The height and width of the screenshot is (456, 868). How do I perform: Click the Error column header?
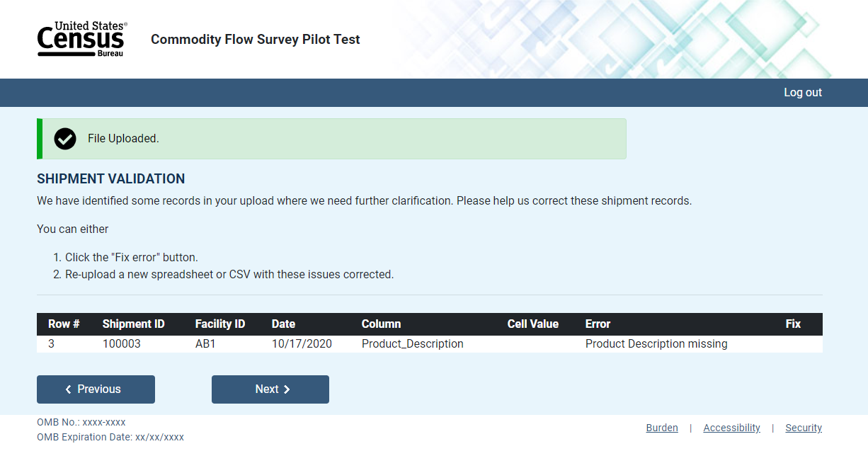tap(598, 324)
